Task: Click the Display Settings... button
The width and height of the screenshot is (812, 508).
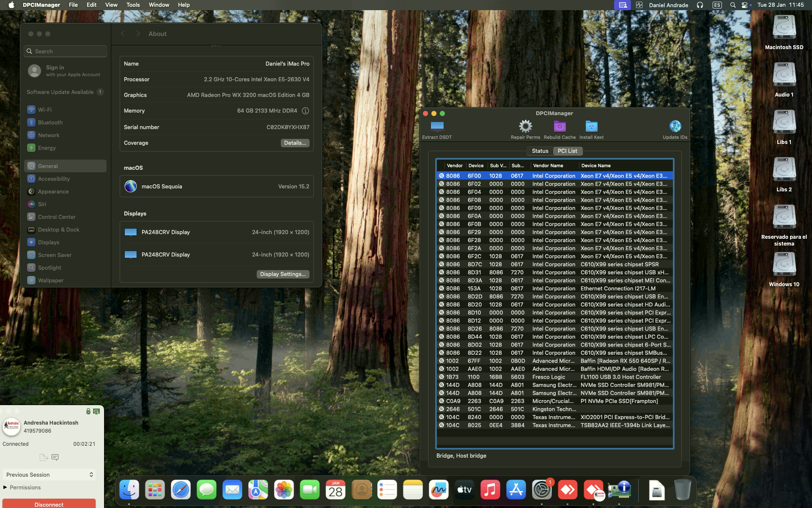Action: point(283,274)
